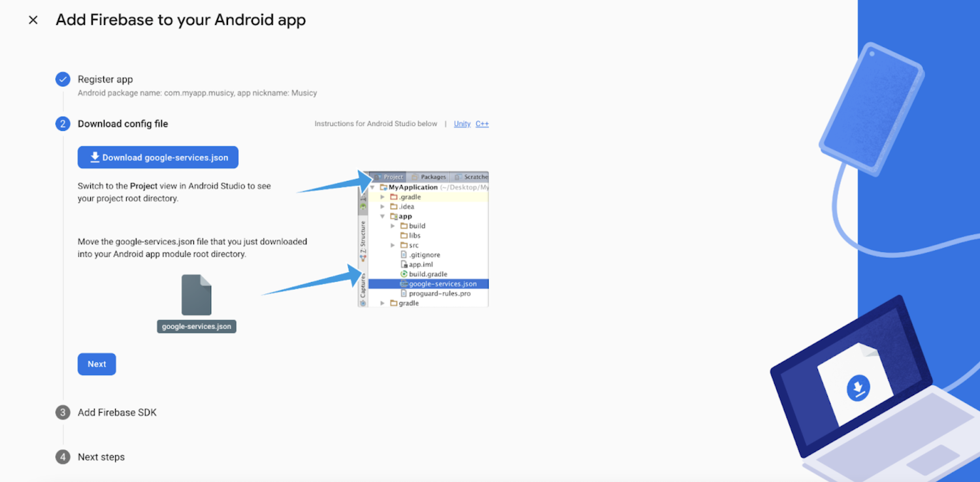This screenshot has width=980, height=482.
Task: Click the step 2 number circle
Action: (63, 124)
